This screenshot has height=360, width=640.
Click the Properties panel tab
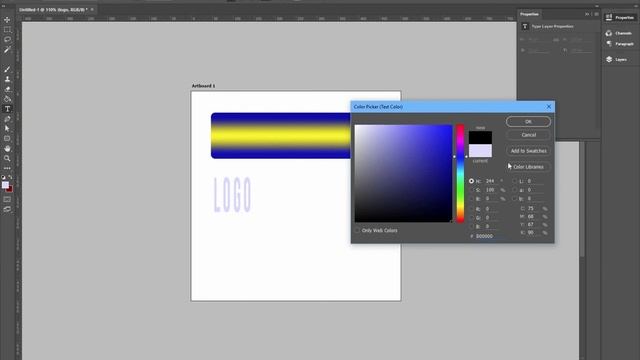click(x=529, y=14)
